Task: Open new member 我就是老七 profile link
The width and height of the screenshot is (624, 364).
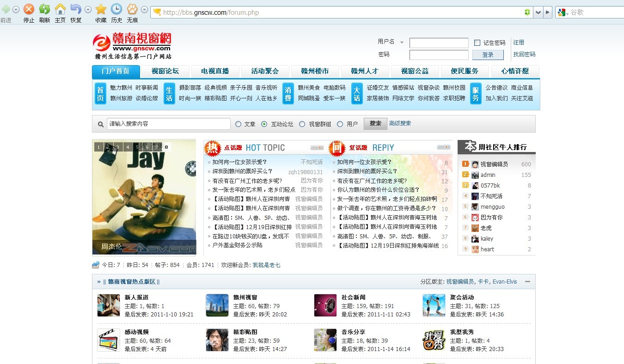Action: [266, 265]
